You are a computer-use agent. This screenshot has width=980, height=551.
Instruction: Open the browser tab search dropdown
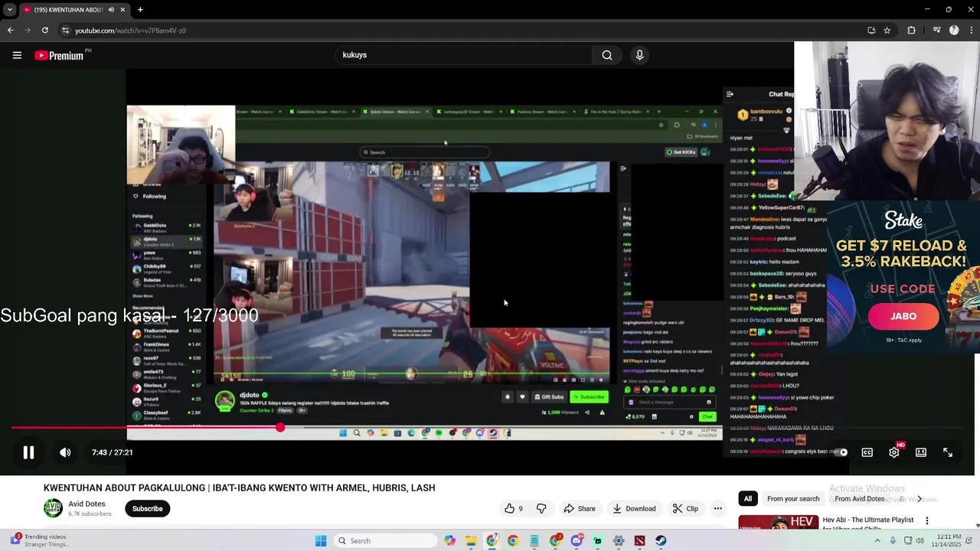(9, 9)
